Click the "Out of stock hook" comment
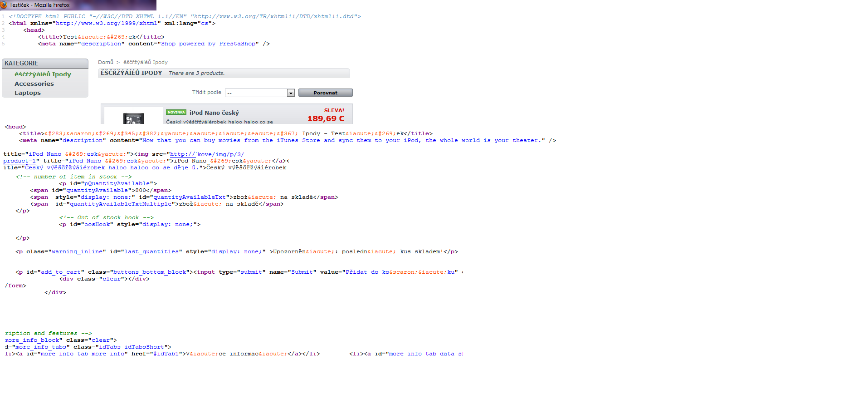 tap(107, 217)
